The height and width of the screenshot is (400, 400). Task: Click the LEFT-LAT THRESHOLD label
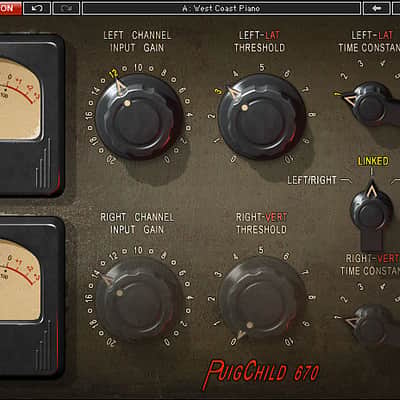pos(259,41)
